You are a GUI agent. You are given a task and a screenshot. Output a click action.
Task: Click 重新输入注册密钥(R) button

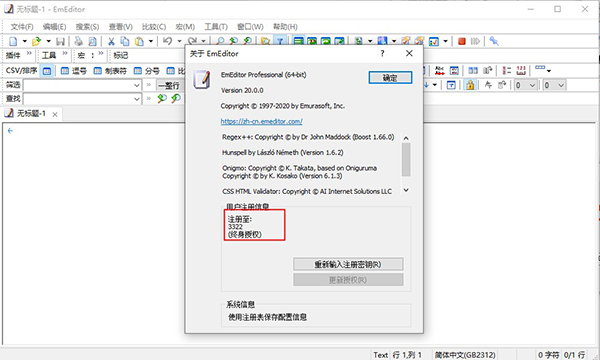point(348,264)
